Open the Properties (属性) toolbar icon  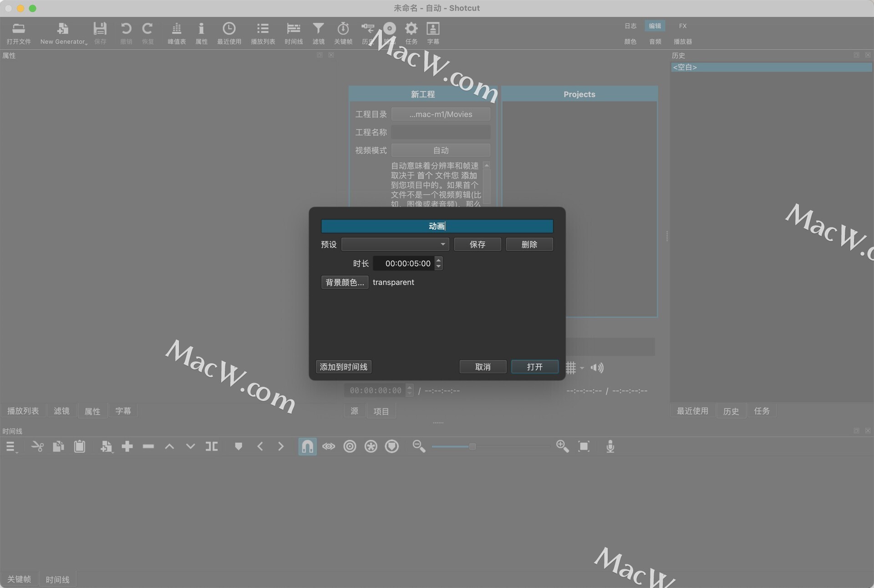201,33
